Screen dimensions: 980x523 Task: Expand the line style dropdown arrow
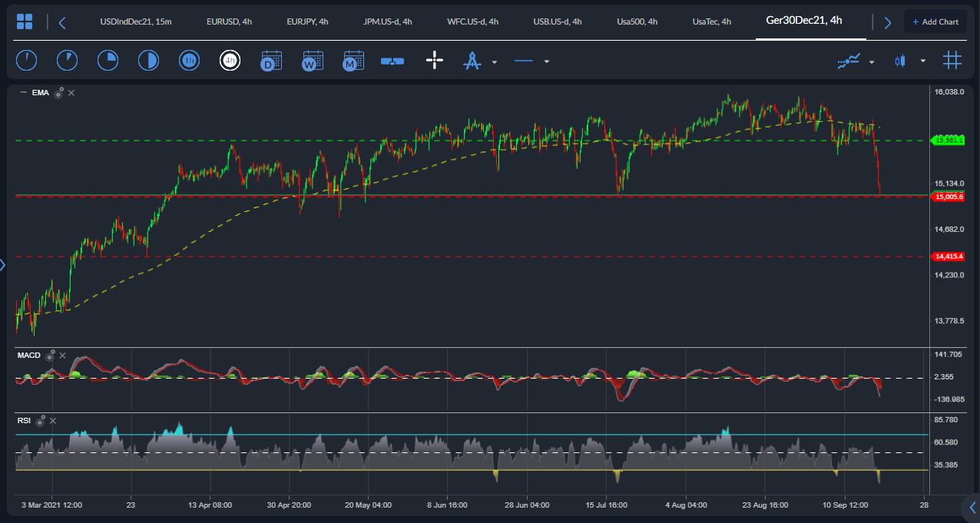point(546,61)
